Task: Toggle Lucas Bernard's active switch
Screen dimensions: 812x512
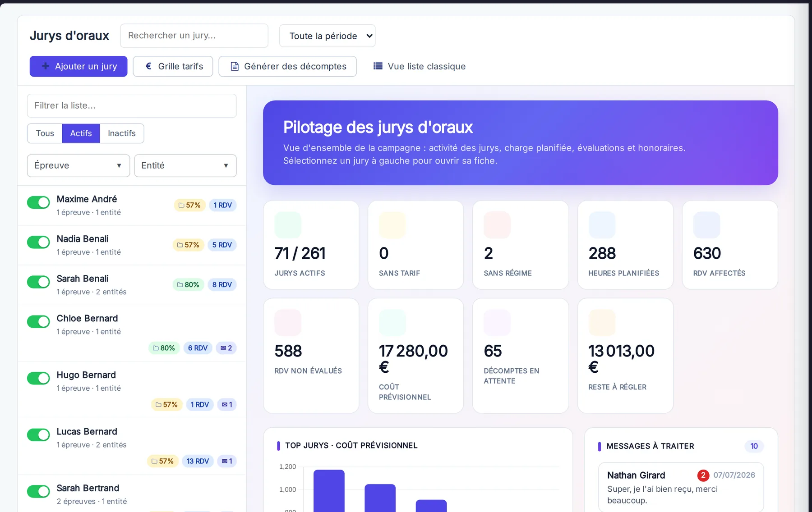Action: point(38,435)
